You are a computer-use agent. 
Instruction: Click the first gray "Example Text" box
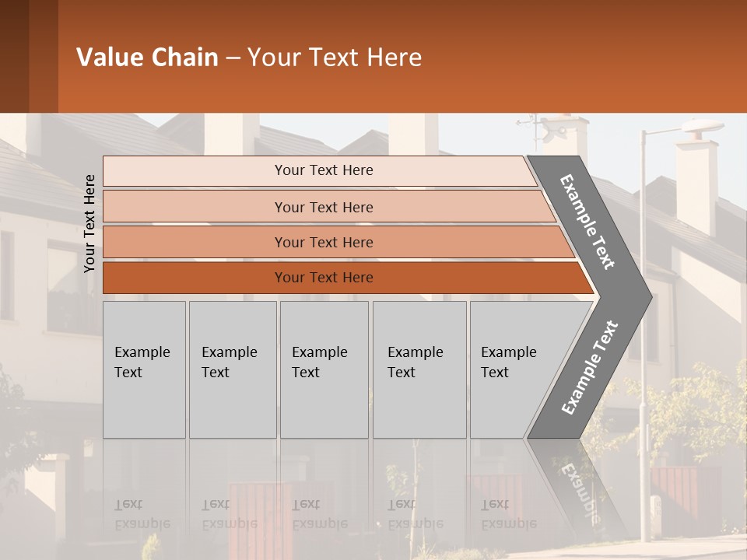(144, 369)
